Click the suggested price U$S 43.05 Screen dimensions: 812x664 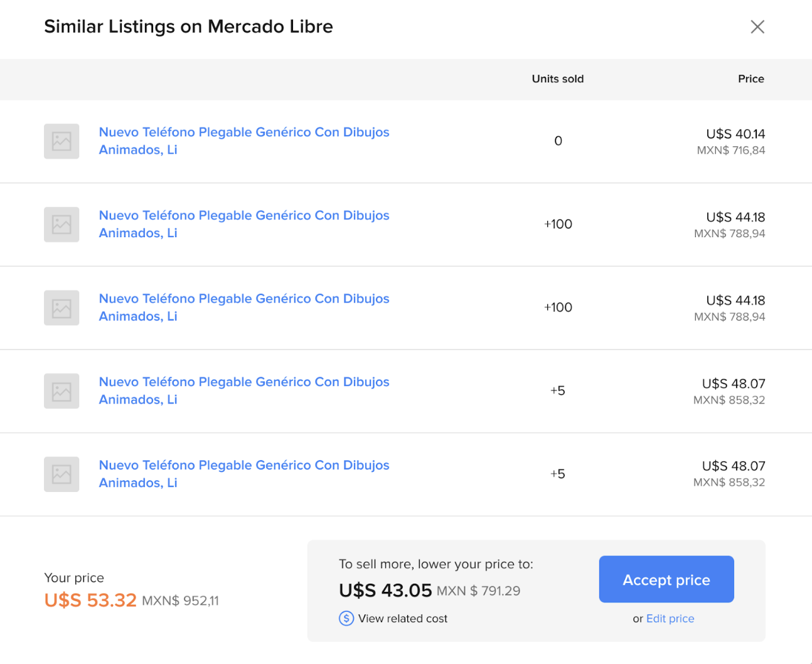point(385,591)
